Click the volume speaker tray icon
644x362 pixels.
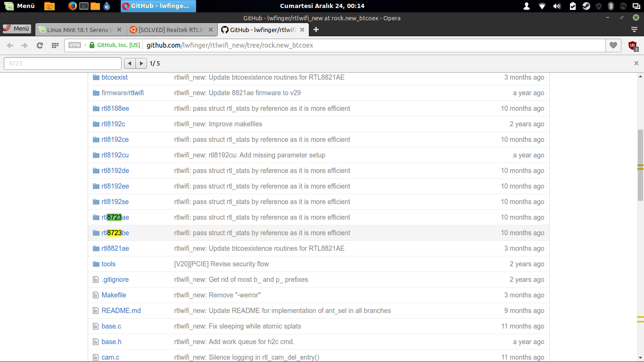(557, 6)
